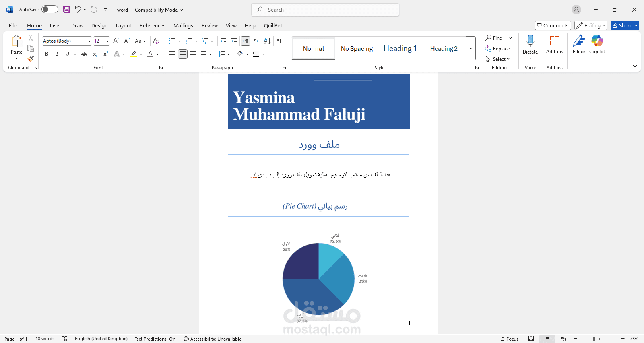Launch the Copilot assistant

click(597, 44)
